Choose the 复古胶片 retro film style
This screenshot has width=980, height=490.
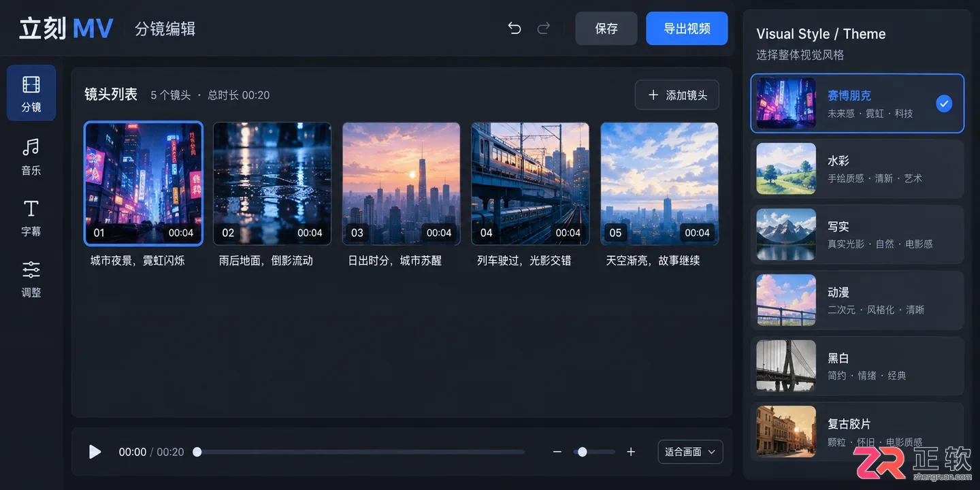point(857,431)
